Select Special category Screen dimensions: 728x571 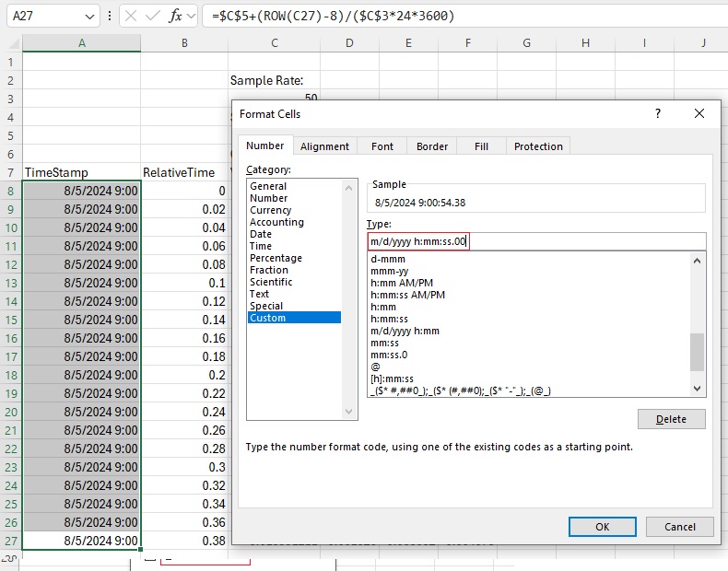294,306
